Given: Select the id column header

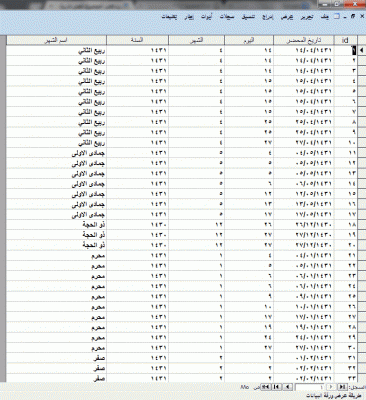Looking at the screenshot, I should pos(346,40).
